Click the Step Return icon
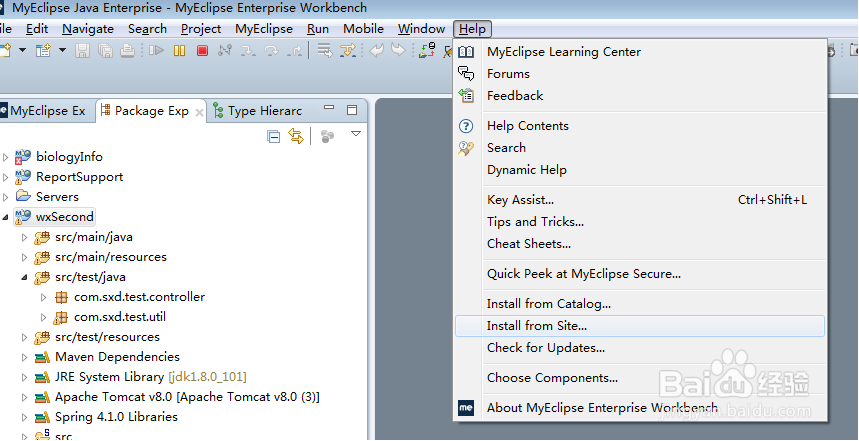Viewport: 859px width, 441px height. coord(295,51)
